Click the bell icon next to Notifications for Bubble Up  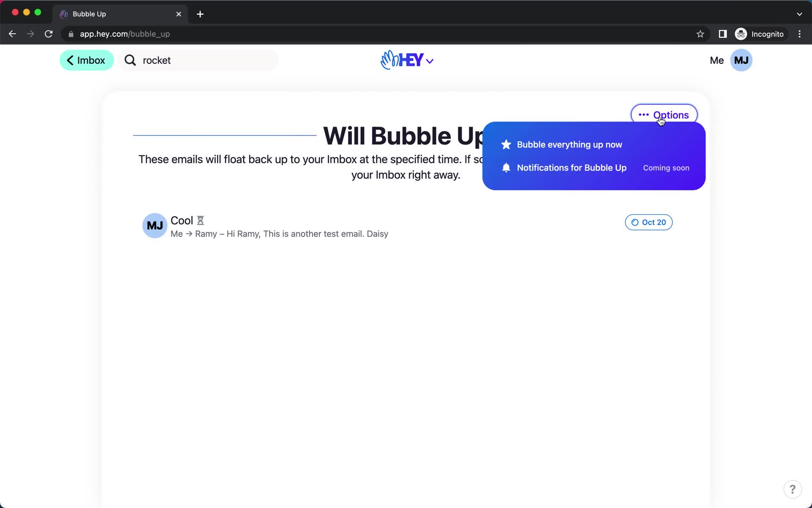(x=506, y=167)
